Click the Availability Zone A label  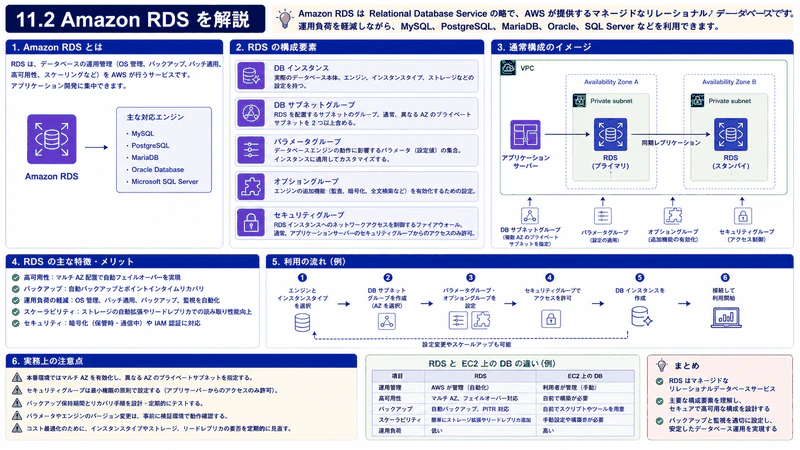611,82
